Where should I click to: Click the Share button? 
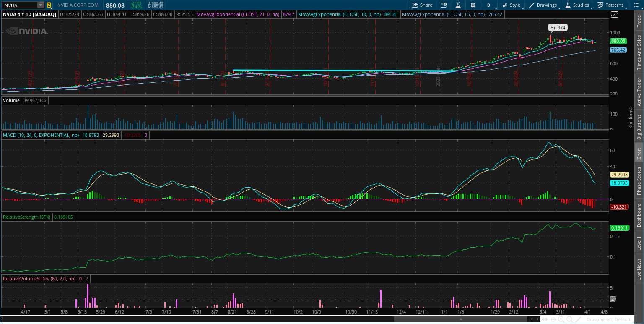tap(422, 5)
